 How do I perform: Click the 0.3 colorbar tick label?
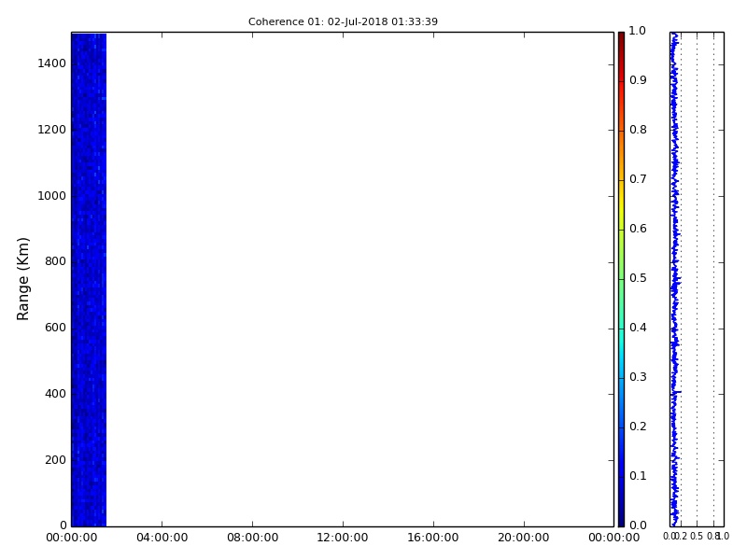(638, 377)
